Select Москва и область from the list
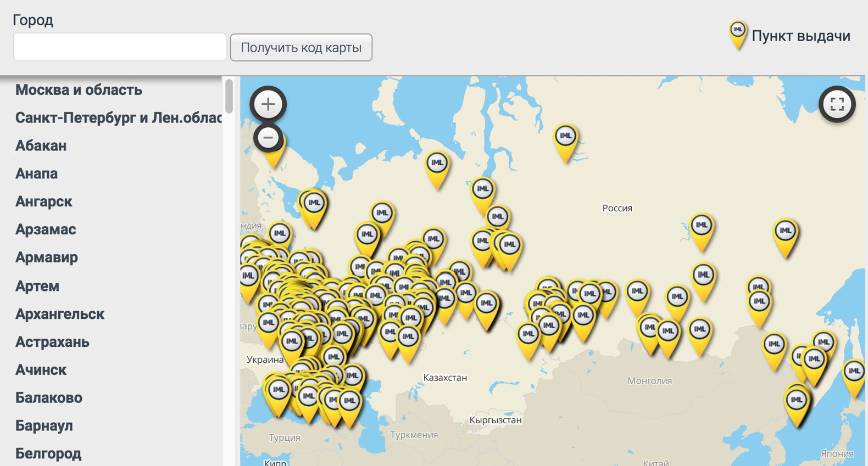This screenshot has height=466, width=868. coord(79,90)
